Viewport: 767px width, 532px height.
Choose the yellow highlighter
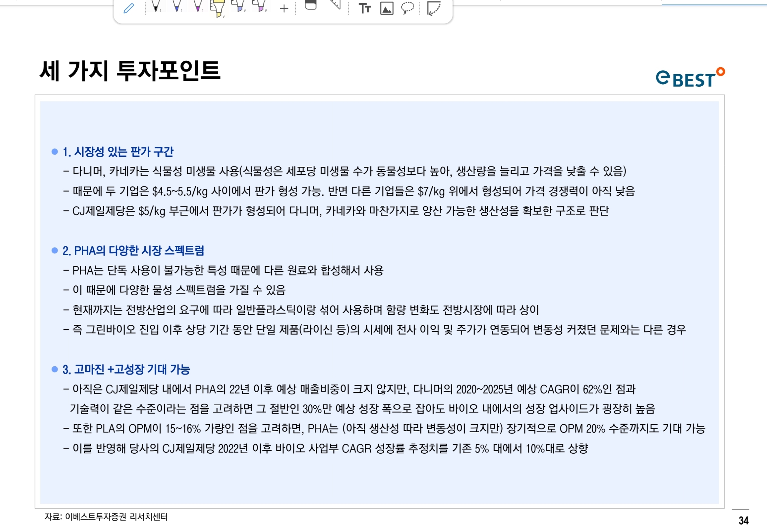[x=218, y=8]
